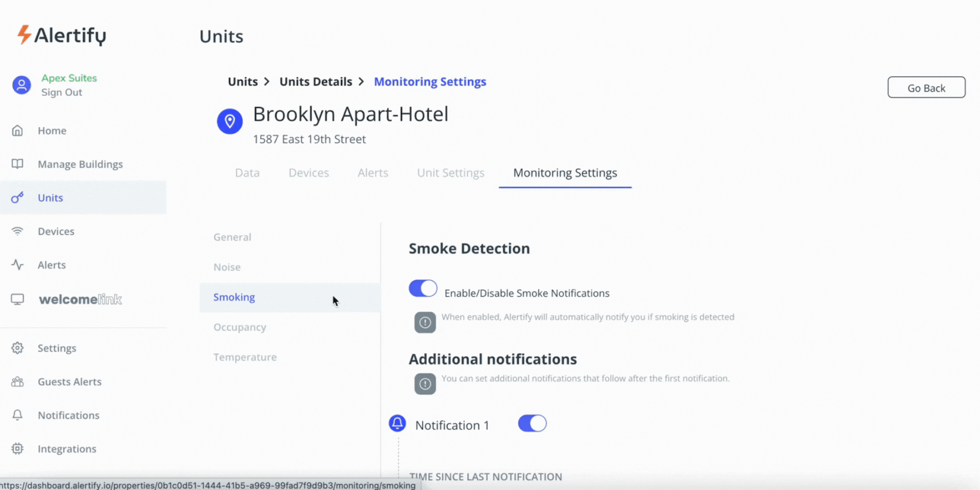Open welcomelink from the sidebar

click(80, 299)
